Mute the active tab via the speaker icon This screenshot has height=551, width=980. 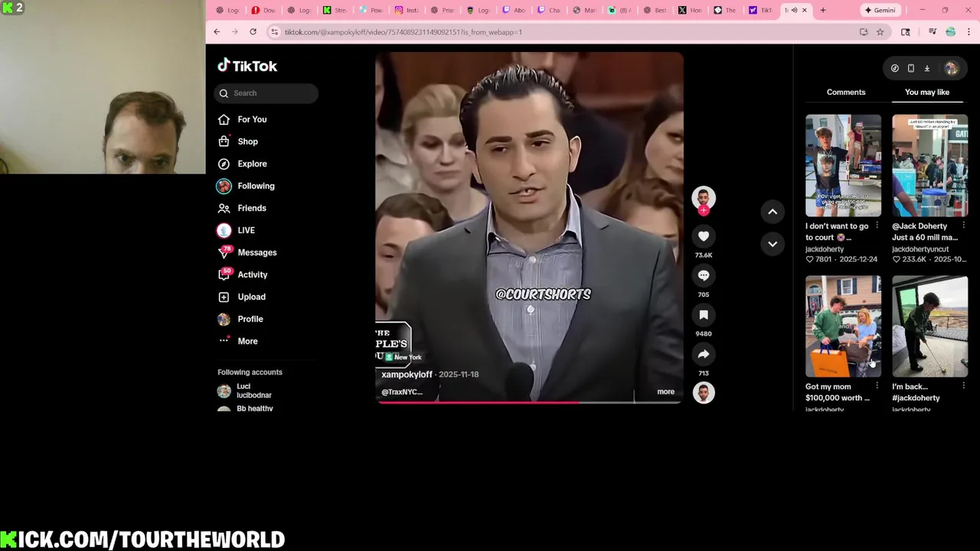794,10
